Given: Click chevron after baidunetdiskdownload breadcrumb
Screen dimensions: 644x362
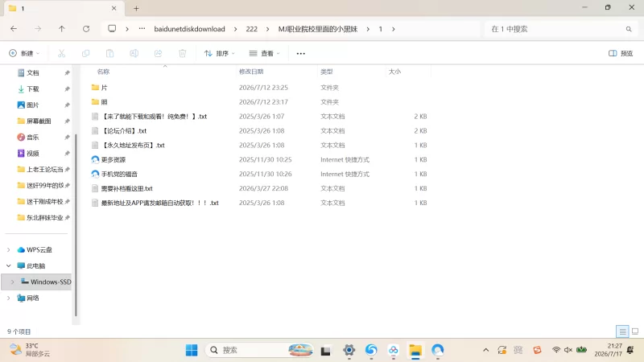Looking at the screenshot, I should [235, 29].
